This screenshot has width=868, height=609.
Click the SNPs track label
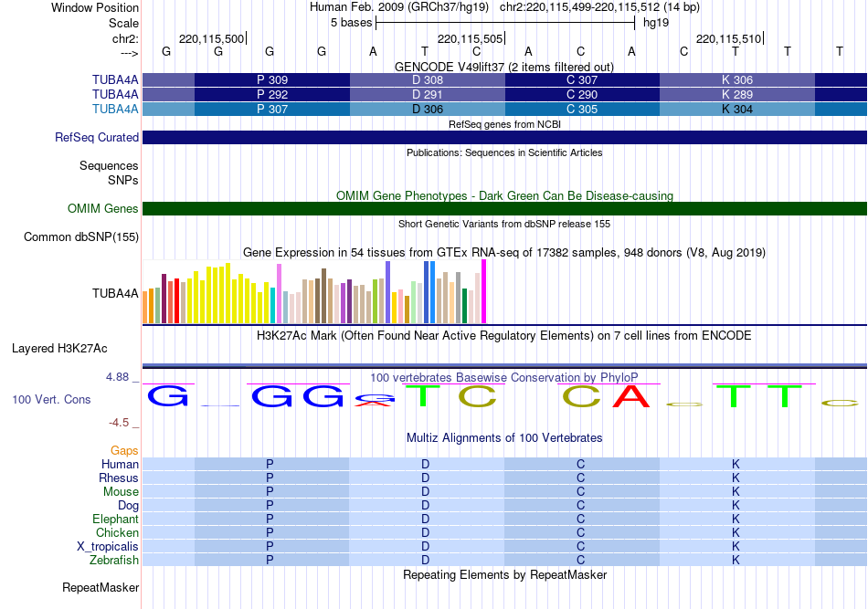pyautogui.click(x=123, y=180)
